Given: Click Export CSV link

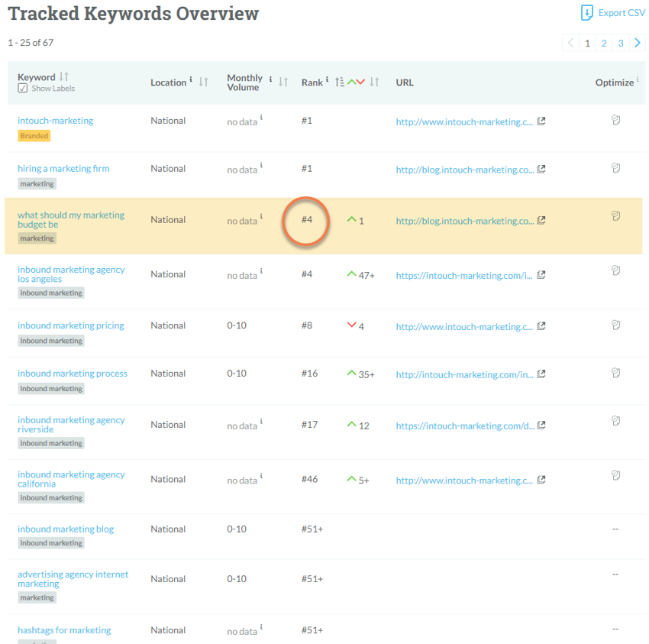Looking at the screenshot, I should pos(622,13).
